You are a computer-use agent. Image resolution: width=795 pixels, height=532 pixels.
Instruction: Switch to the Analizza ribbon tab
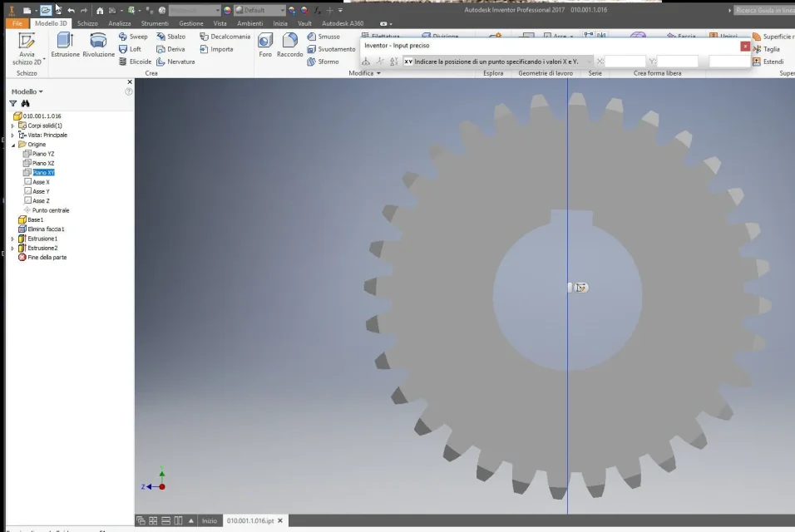click(120, 23)
